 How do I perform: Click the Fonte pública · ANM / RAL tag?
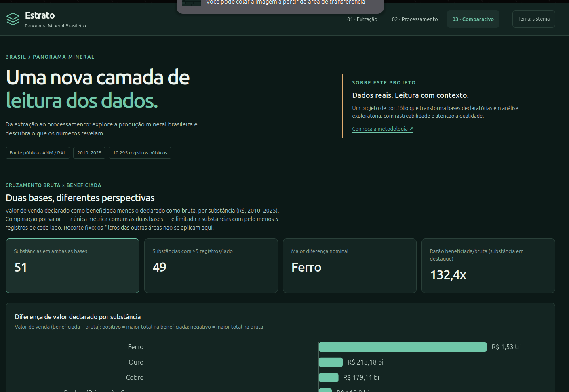pos(38,153)
